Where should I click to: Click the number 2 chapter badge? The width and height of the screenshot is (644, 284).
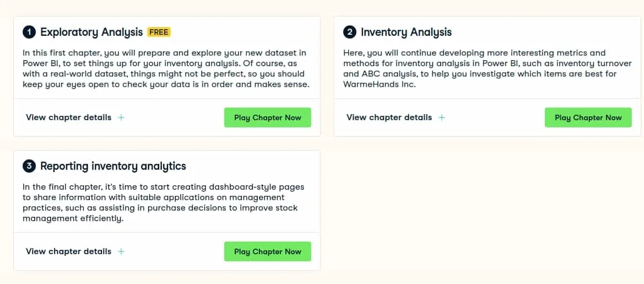[349, 32]
